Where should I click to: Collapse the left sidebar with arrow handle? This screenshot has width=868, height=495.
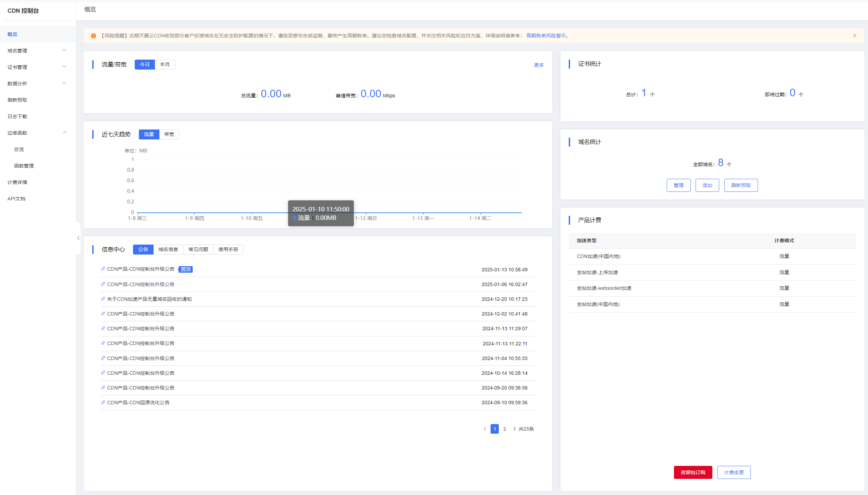[x=78, y=238]
